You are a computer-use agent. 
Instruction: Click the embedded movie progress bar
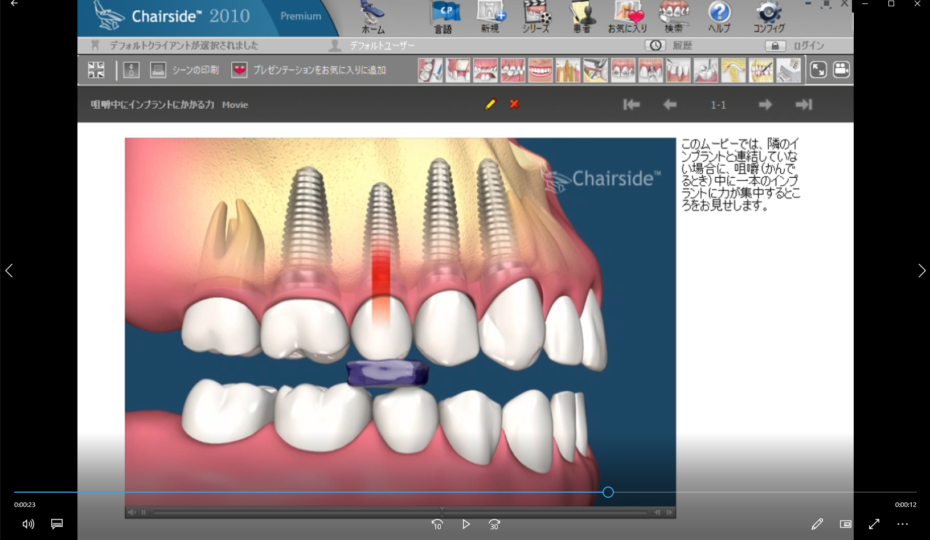point(400,512)
